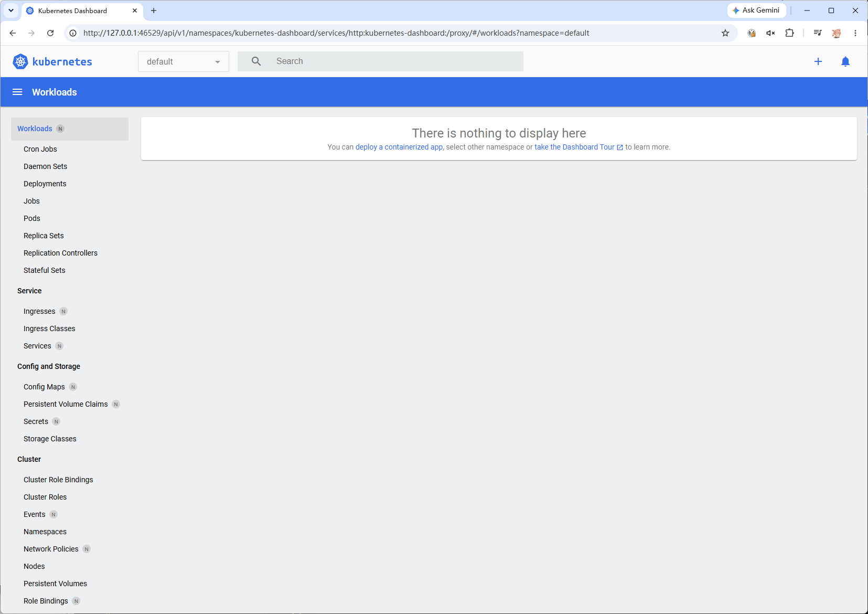Go to Secrets

(x=36, y=421)
